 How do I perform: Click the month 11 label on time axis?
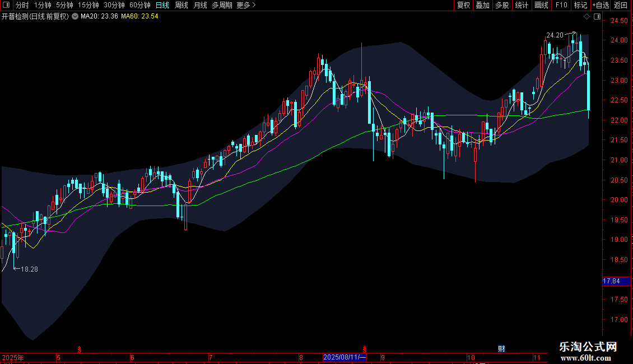point(537,357)
